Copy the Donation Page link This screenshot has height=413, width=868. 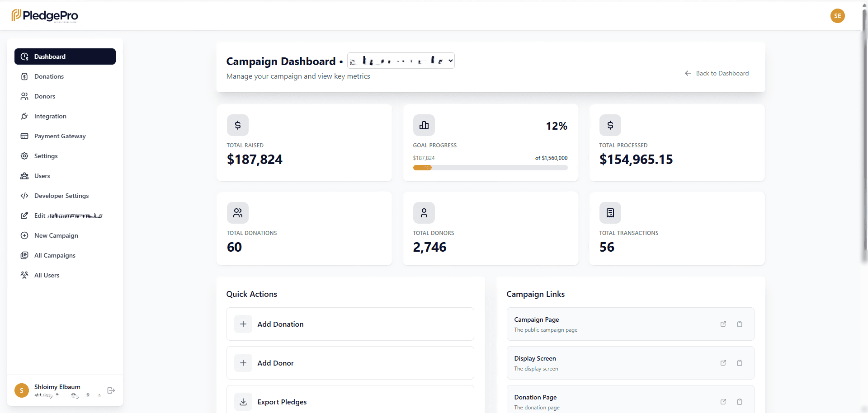(740, 402)
